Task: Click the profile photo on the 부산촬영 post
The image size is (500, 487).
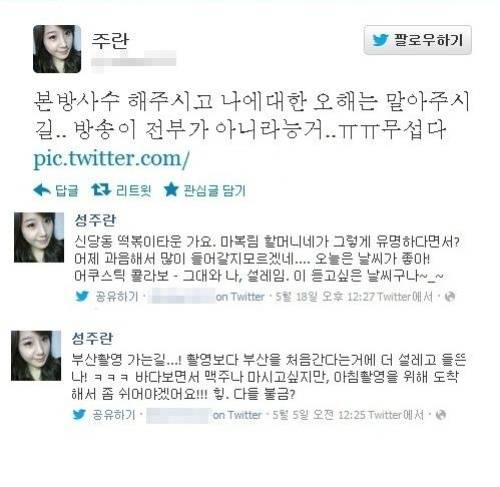Action: [x=36, y=356]
